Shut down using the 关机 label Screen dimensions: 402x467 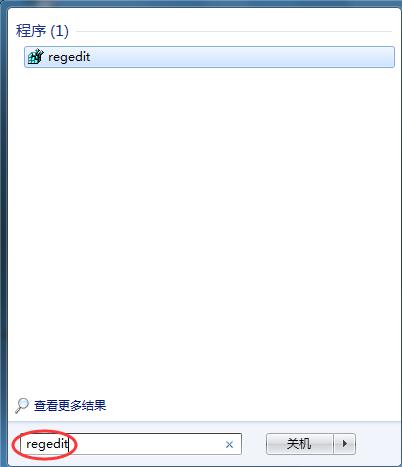point(299,444)
